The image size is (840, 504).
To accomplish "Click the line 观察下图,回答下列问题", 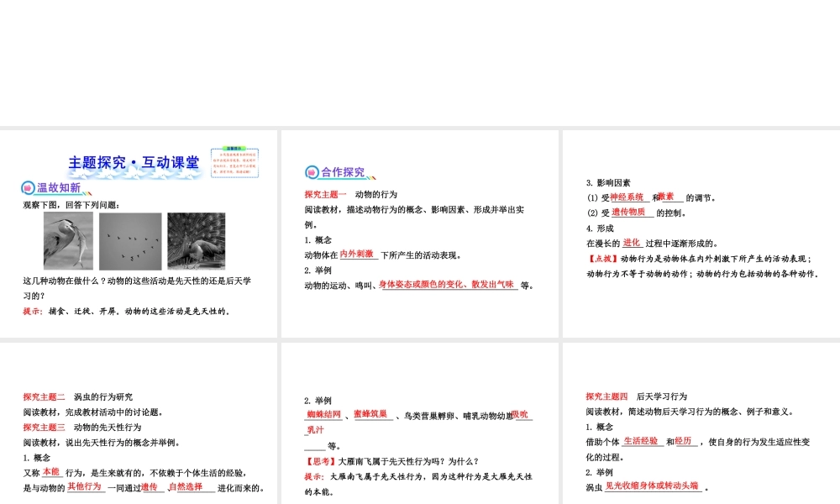I will 71,205.
